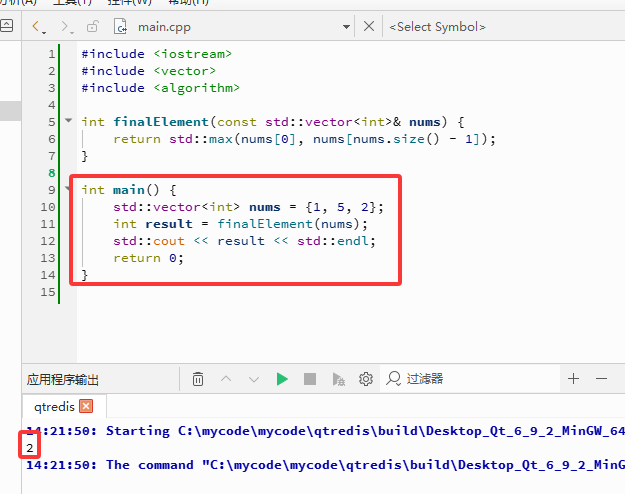Re-run the application with green play button
Viewport: 625px width, 494px height.
(x=282, y=379)
